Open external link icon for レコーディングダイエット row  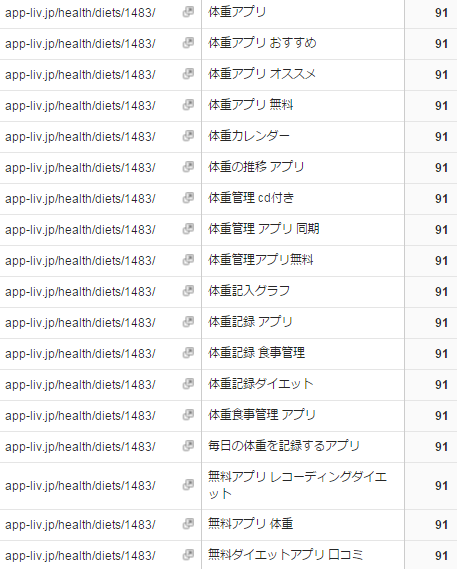pos(188,484)
